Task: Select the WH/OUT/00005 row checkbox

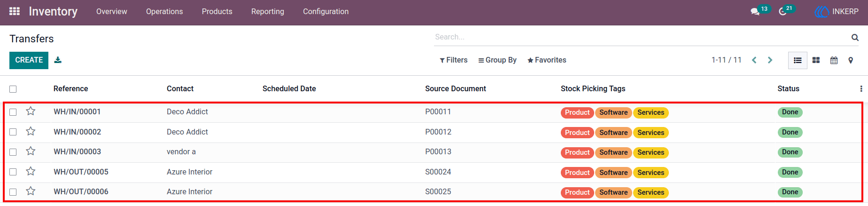Action: (13, 172)
